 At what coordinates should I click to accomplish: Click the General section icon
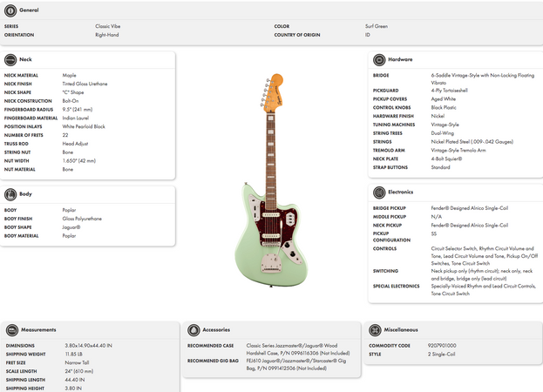coord(10,10)
